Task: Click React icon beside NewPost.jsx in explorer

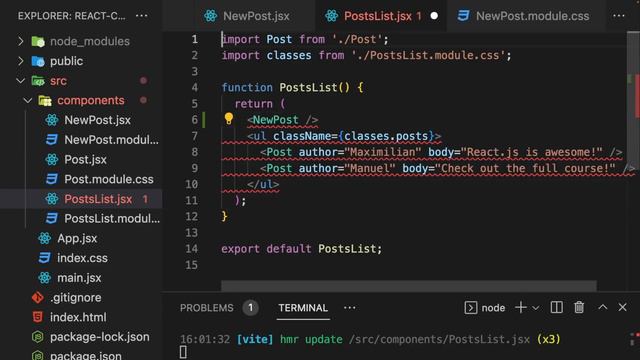Action: coord(52,120)
